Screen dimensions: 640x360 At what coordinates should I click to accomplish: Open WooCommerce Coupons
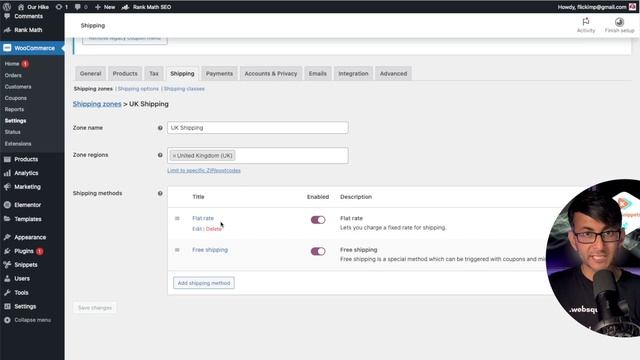[16, 98]
